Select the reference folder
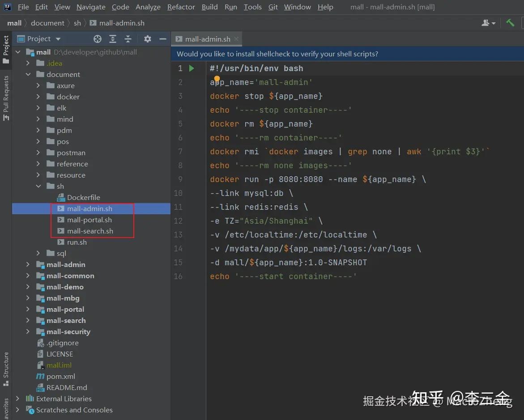This screenshot has height=420, width=524. pyautogui.click(x=72, y=164)
